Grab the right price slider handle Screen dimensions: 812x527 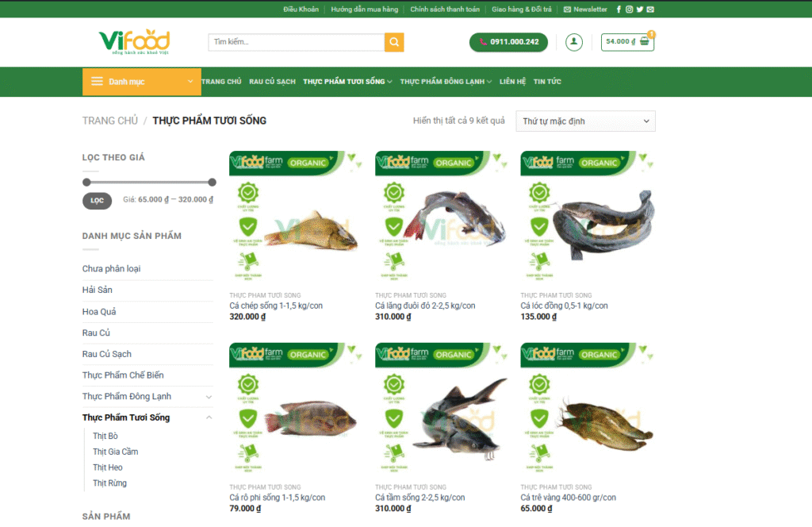click(x=212, y=182)
